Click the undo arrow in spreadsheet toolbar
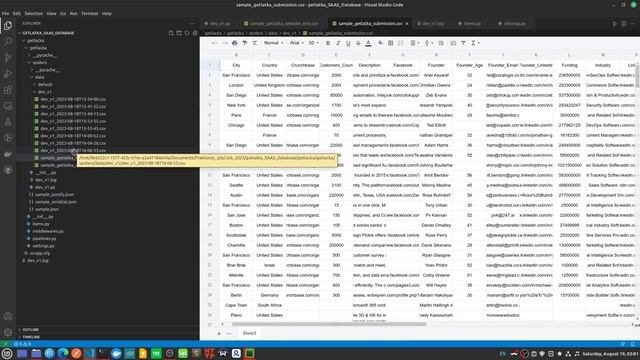The width and height of the screenshot is (640, 360). tap(214, 43)
